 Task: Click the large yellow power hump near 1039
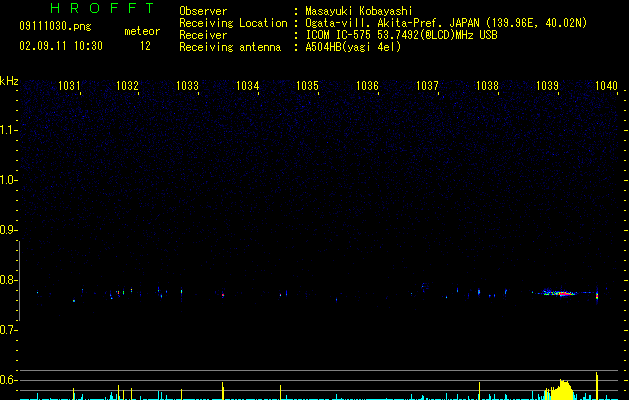(561, 390)
